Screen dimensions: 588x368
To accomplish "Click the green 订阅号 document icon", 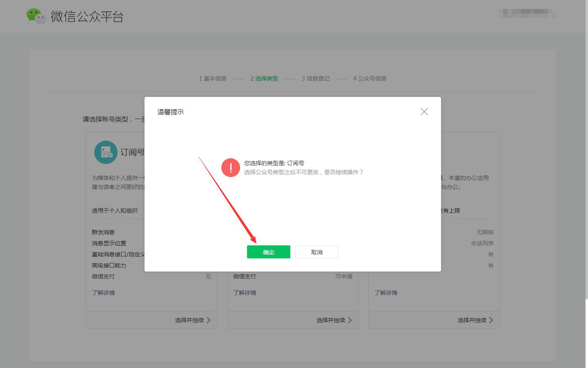I will pos(105,152).
